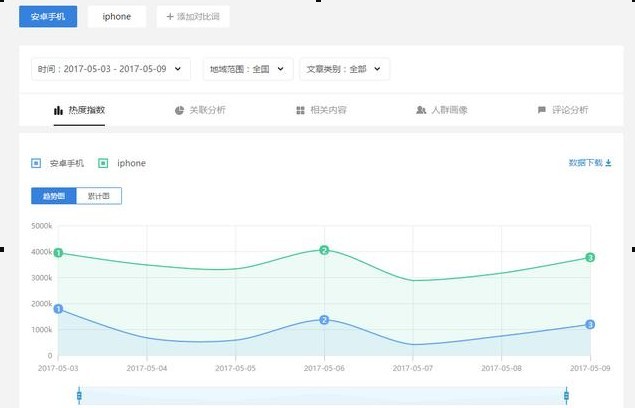Click green marker 2 on iphone line

coord(324,250)
